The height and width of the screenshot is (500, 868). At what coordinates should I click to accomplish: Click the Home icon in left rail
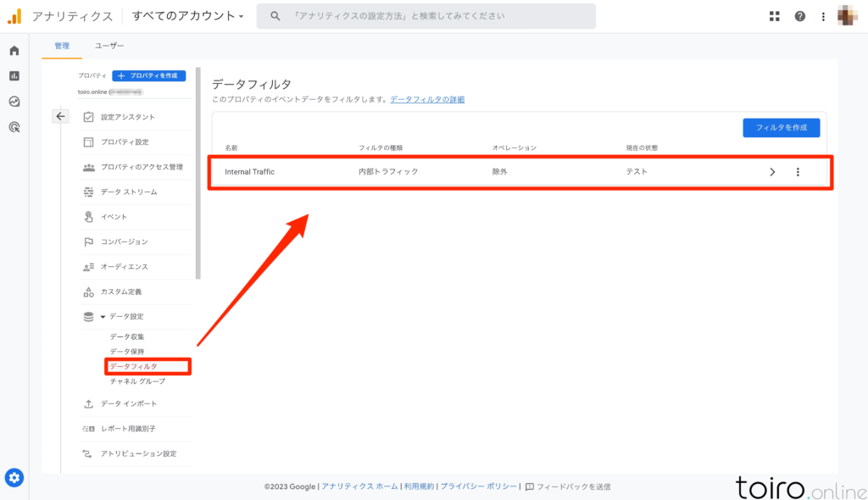coord(14,51)
